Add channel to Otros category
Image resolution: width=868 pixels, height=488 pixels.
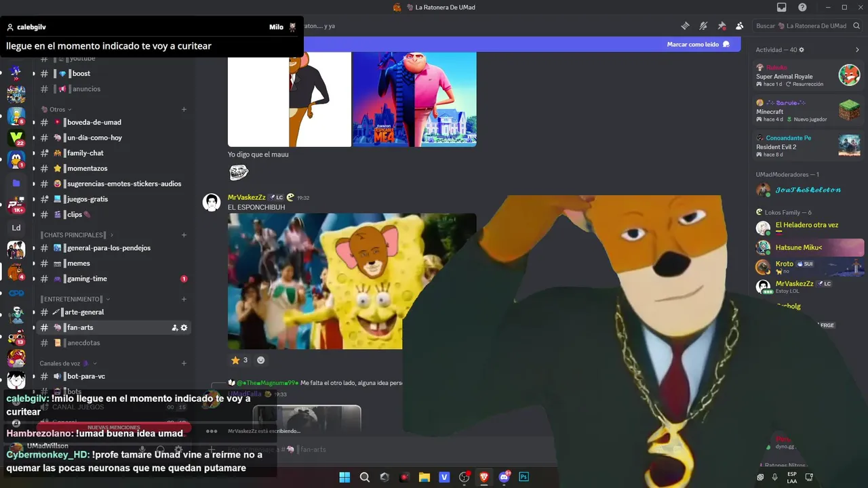(x=184, y=109)
